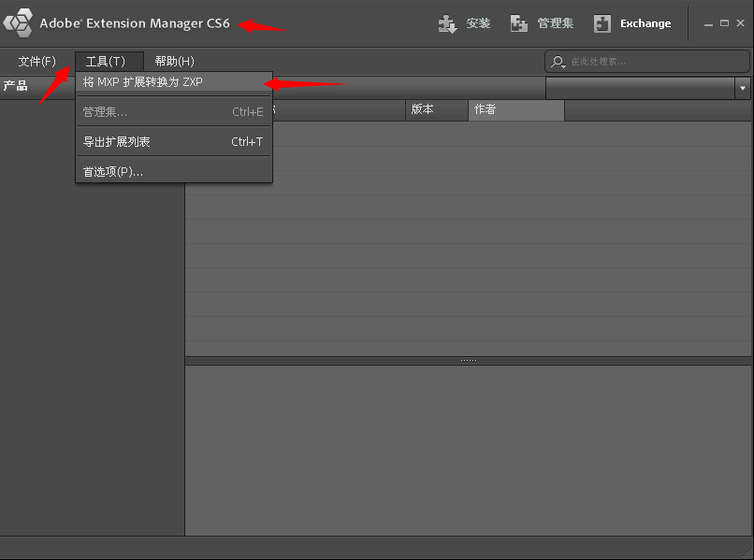
Task: Click the search magnifier icon
Action: pyautogui.click(x=558, y=62)
